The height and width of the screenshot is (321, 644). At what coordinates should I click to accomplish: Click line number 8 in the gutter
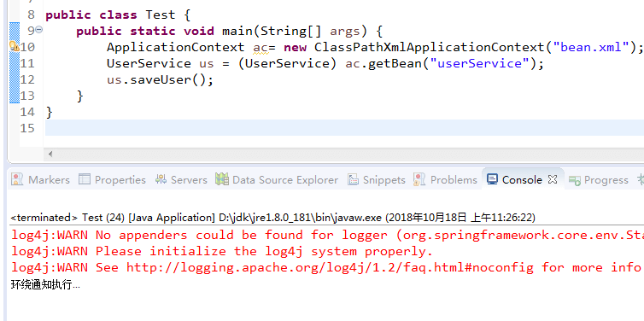(32, 15)
